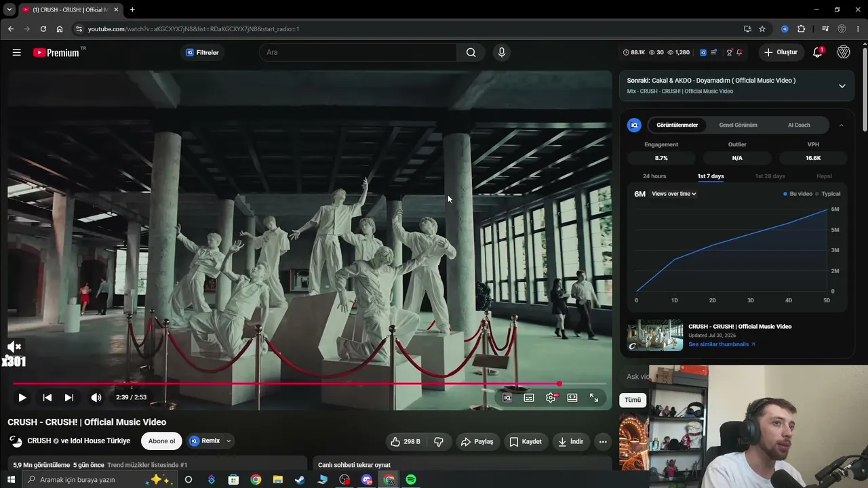Switch to the Genel Görünüm tab

[x=738, y=125]
